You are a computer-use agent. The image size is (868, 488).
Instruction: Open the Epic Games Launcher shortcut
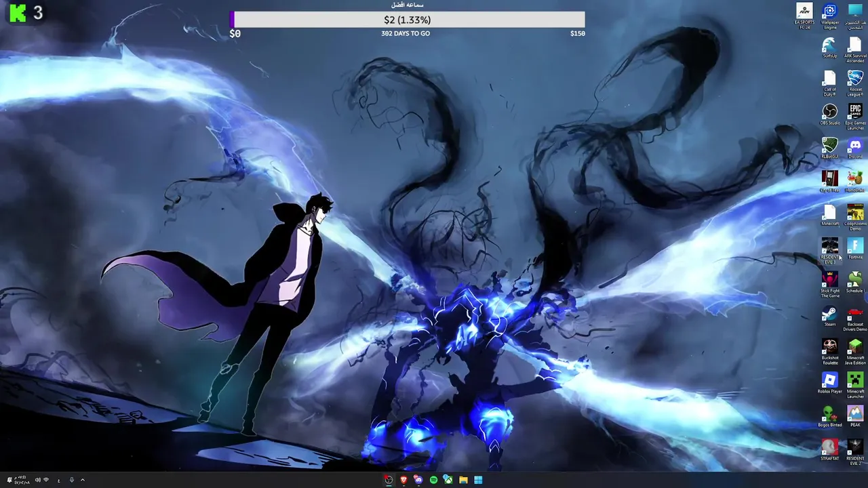point(855,117)
